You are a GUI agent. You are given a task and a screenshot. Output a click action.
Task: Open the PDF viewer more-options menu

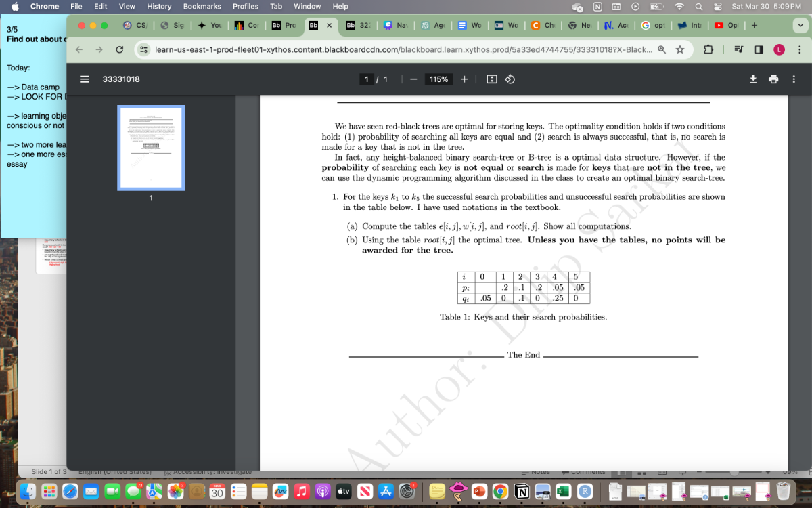[x=793, y=79]
